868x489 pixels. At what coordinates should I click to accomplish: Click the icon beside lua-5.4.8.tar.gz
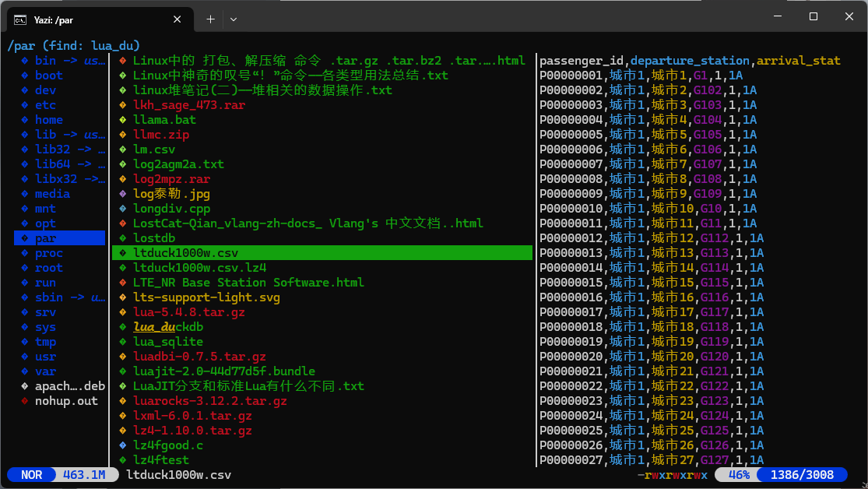pyautogui.click(x=123, y=312)
